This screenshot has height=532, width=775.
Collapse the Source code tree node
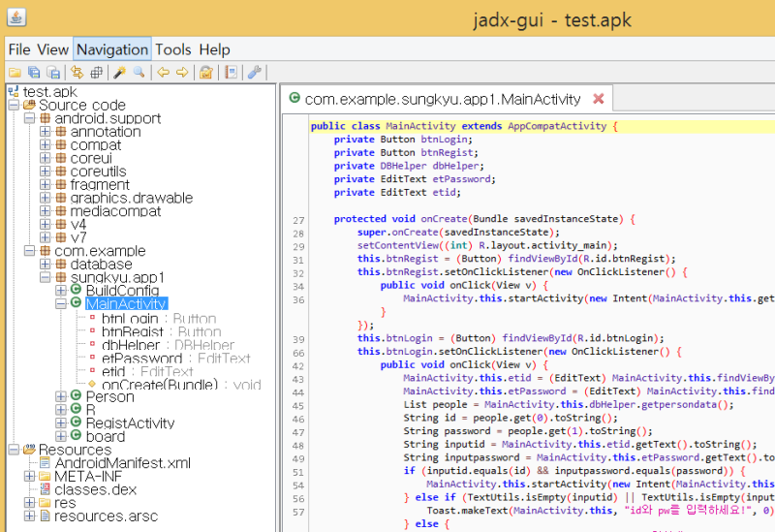tap(14, 105)
